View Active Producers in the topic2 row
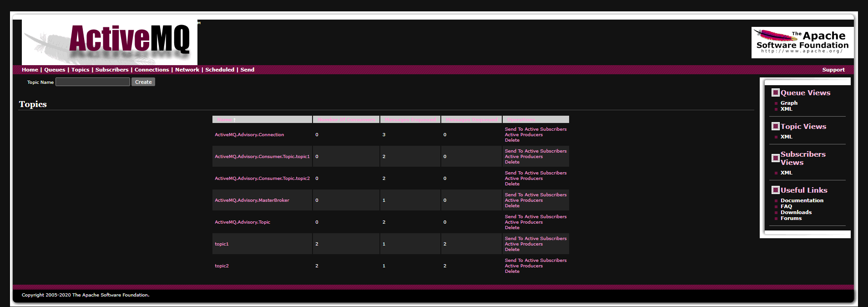This screenshot has width=868, height=307. tap(524, 266)
